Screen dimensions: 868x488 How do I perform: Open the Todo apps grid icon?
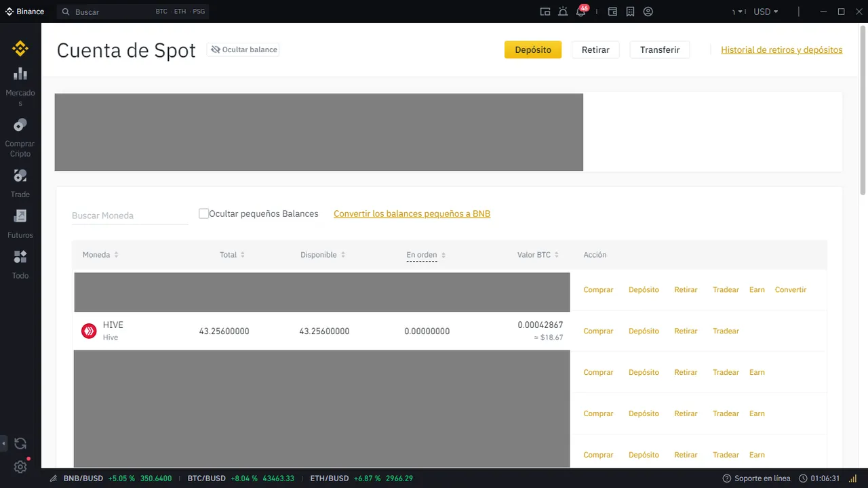[20, 257]
